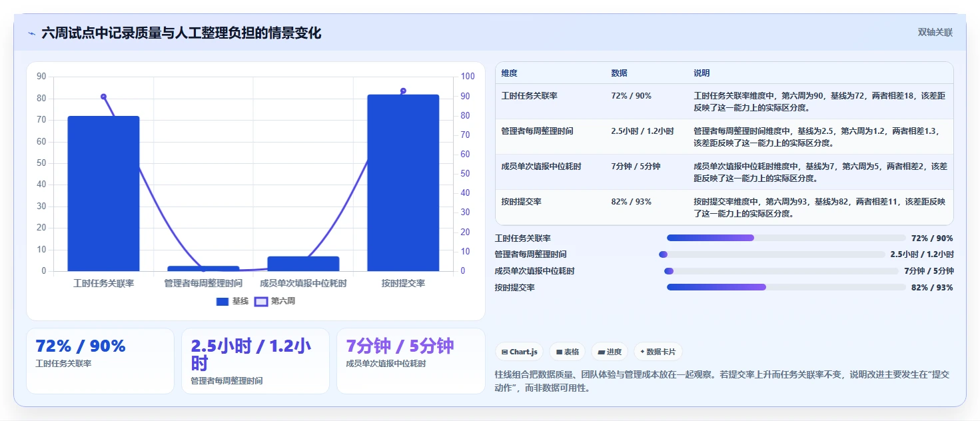This screenshot has width=980, height=421.
Task: Click the 82% / 93% value beside progress bar
Action: tap(932, 288)
